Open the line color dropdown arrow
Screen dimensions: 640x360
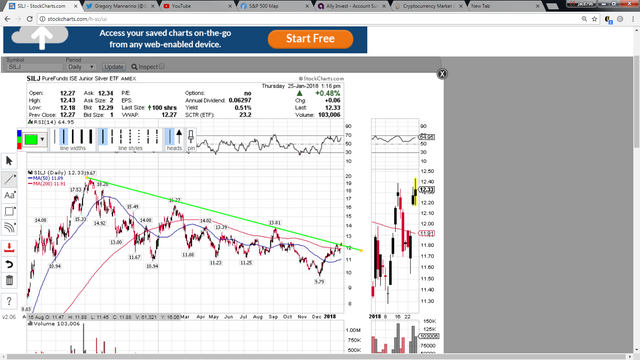[x=42, y=139]
